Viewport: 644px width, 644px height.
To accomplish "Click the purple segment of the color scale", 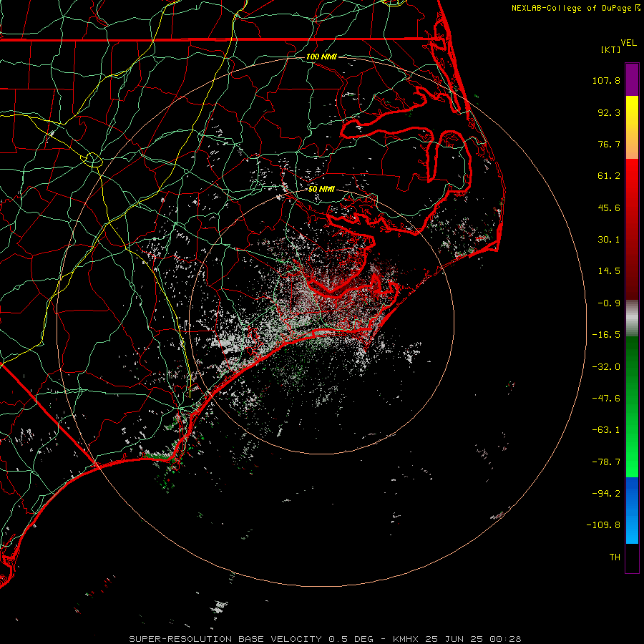I will click(x=632, y=79).
